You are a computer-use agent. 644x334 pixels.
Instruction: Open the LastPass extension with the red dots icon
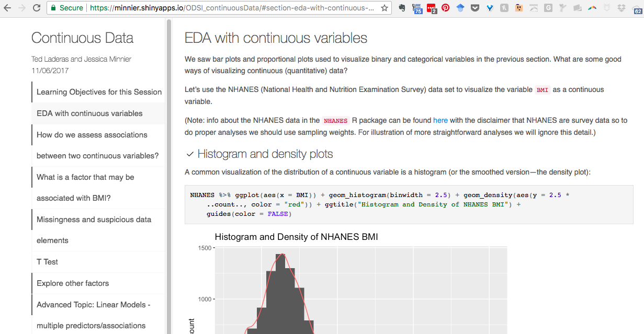click(431, 8)
